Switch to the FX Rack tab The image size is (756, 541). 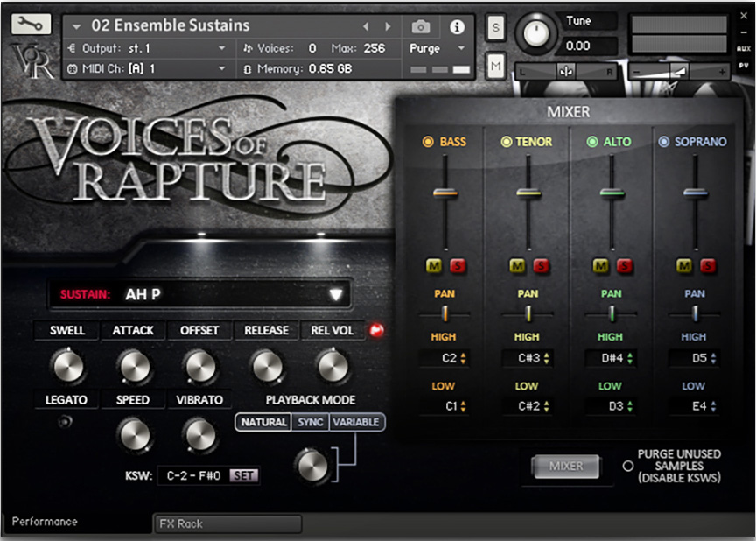click(227, 523)
